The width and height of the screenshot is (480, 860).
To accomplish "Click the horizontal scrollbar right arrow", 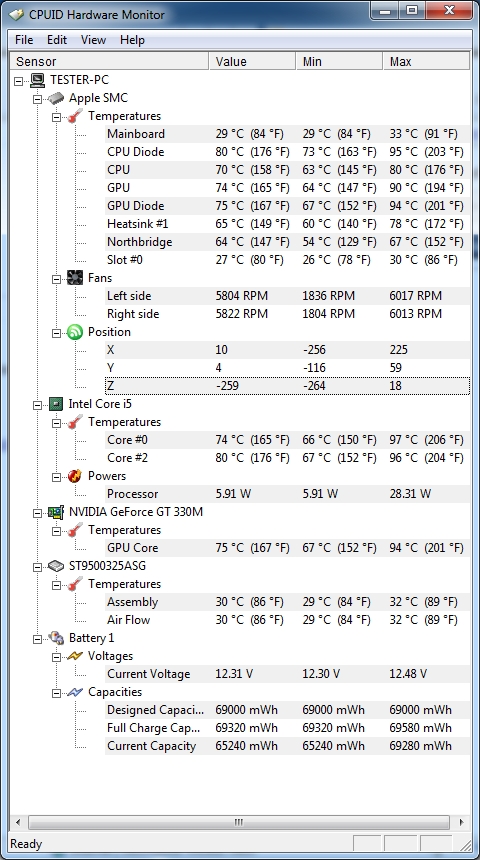I will point(461,822).
